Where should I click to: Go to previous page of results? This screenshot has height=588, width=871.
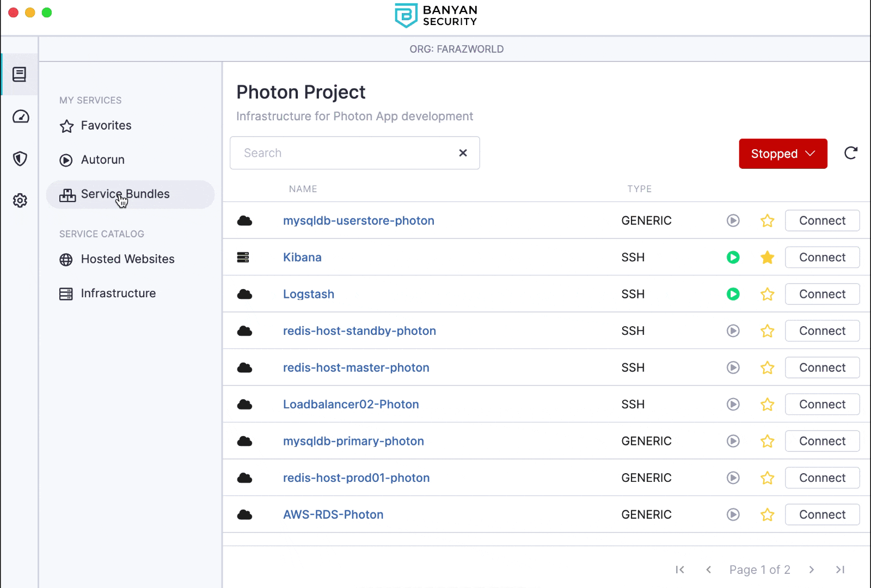pyautogui.click(x=708, y=569)
